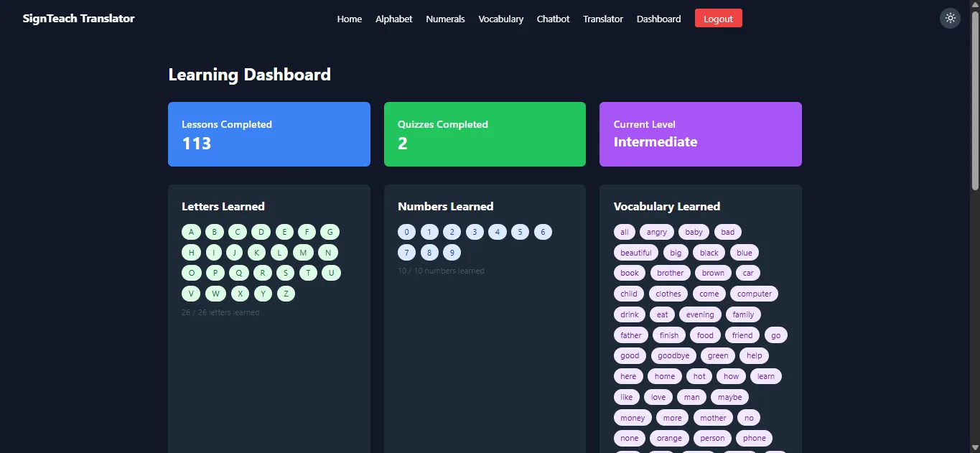The height and width of the screenshot is (453, 980).
Task: Click the 'love' vocabulary tag
Action: [x=658, y=397]
